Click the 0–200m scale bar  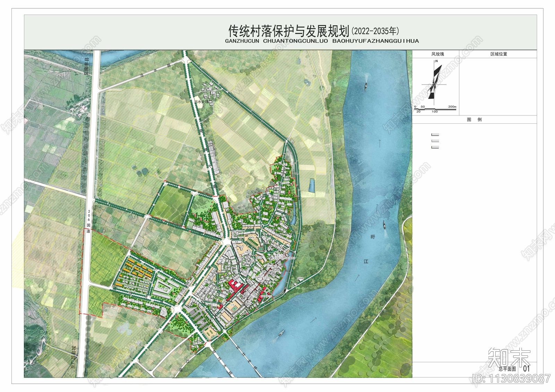435,109
